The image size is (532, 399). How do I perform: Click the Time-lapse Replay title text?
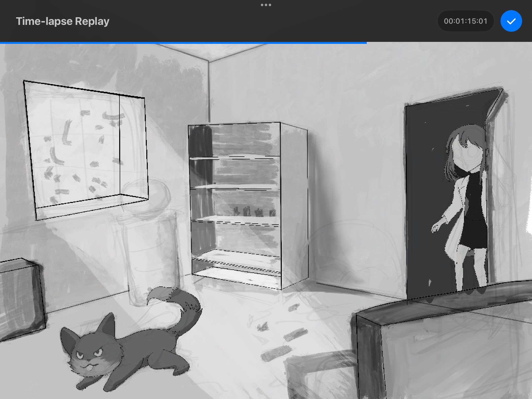click(63, 21)
